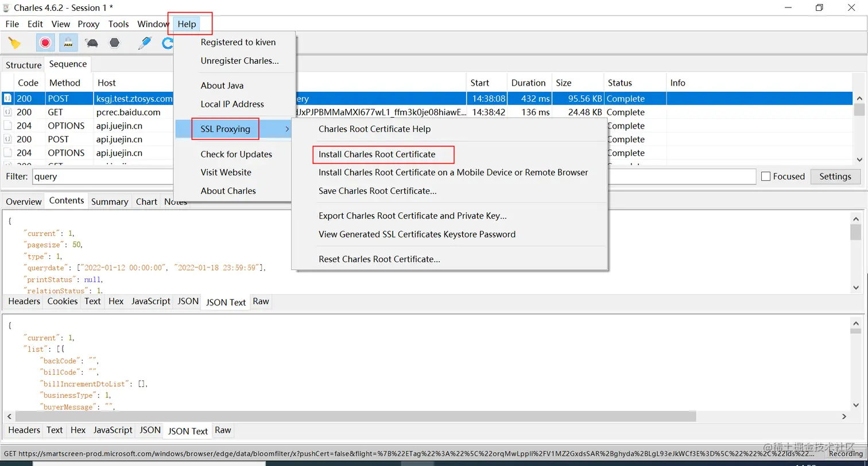The height and width of the screenshot is (466, 868).
Task: Open the File menu
Action: 12,24
